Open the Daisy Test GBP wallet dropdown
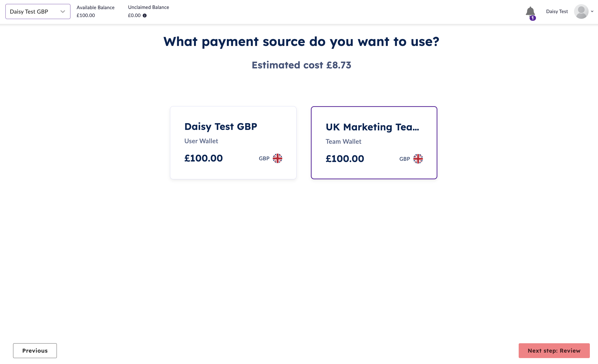 pyautogui.click(x=38, y=12)
